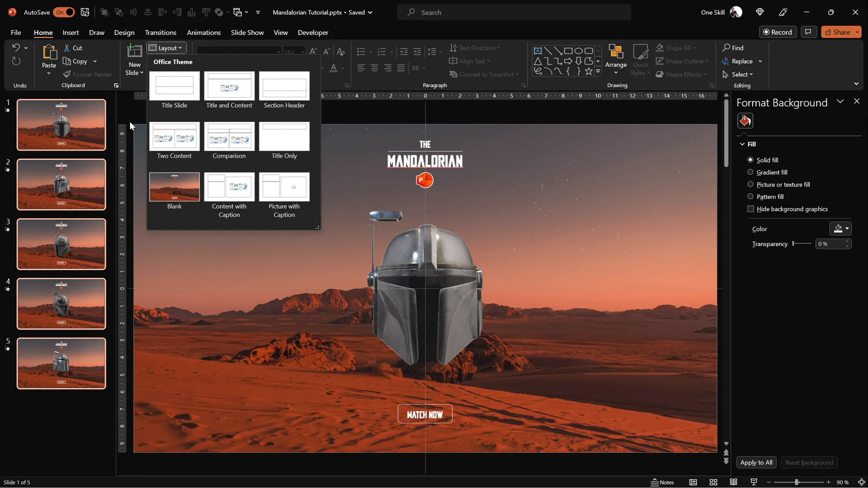Image resolution: width=868 pixels, height=488 pixels.
Task: Click the Notes button in status bar
Action: click(x=662, y=482)
